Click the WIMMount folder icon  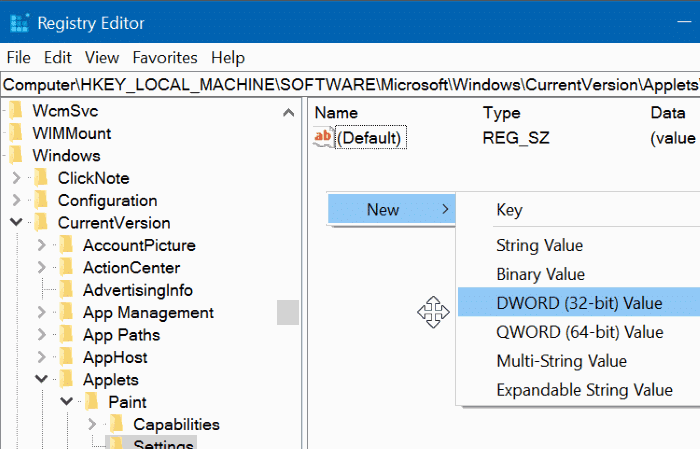16,133
